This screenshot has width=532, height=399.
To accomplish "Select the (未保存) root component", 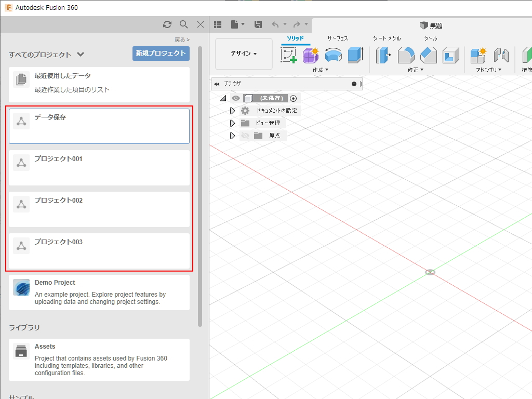I will click(271, 98).
